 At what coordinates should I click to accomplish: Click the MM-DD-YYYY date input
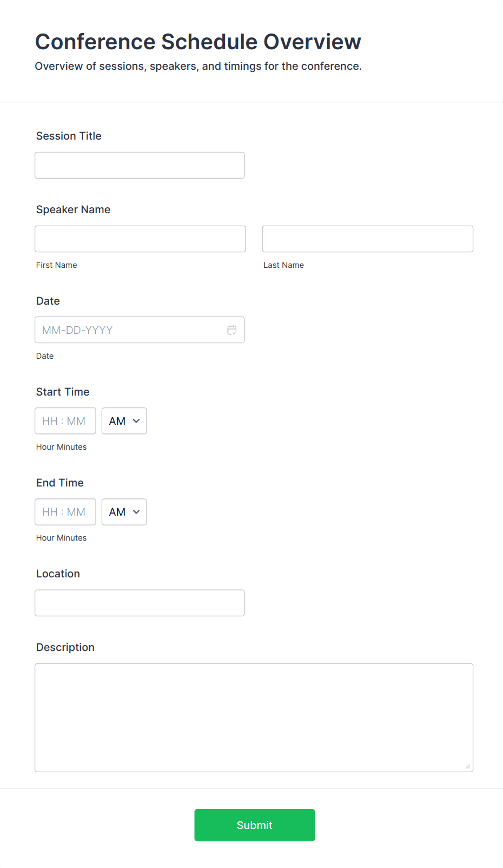tap(130, 330)
